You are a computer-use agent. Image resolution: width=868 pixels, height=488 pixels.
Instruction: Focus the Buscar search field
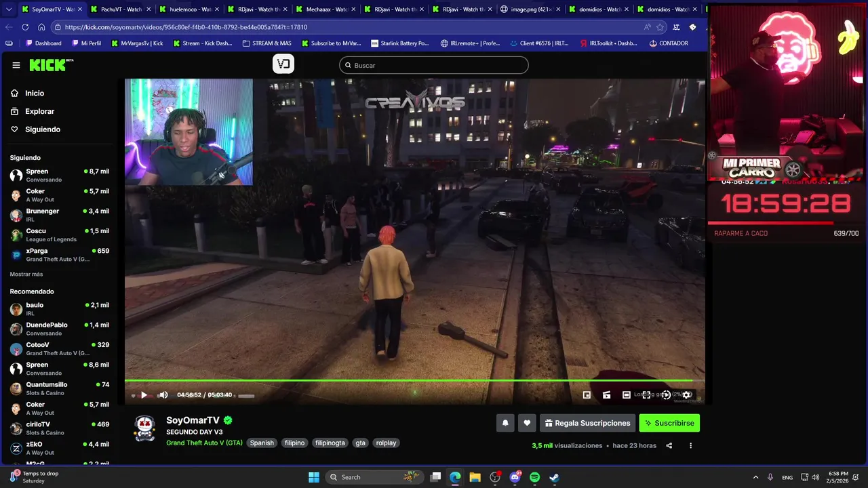pyautogui.click(x=434, y=65)
